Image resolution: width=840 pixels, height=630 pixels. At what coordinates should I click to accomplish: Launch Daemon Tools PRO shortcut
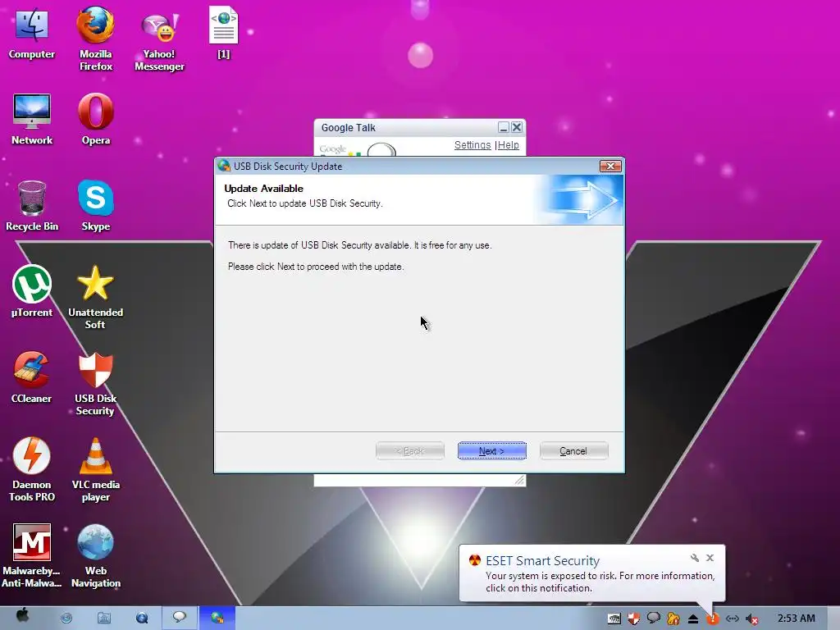32,470
